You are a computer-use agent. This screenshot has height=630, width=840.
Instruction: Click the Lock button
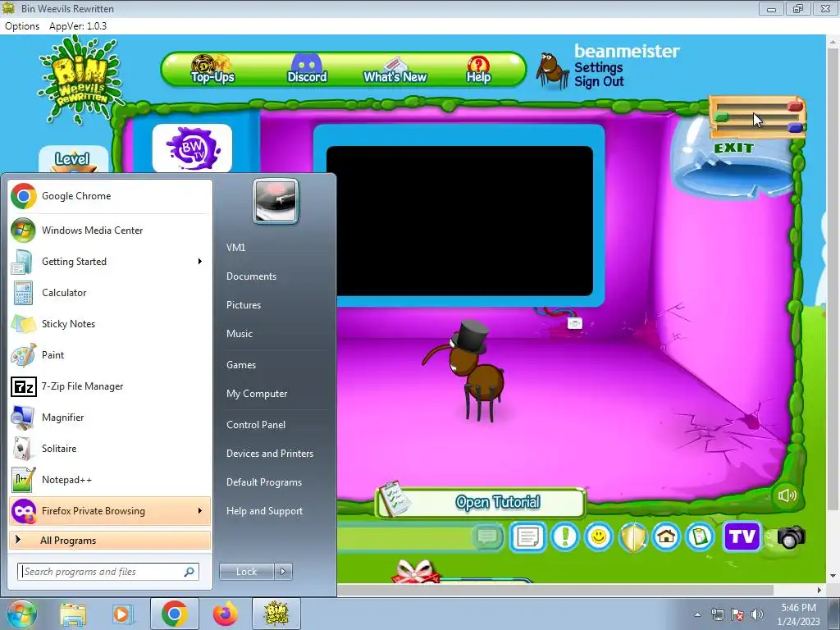[x=247, y=572]
